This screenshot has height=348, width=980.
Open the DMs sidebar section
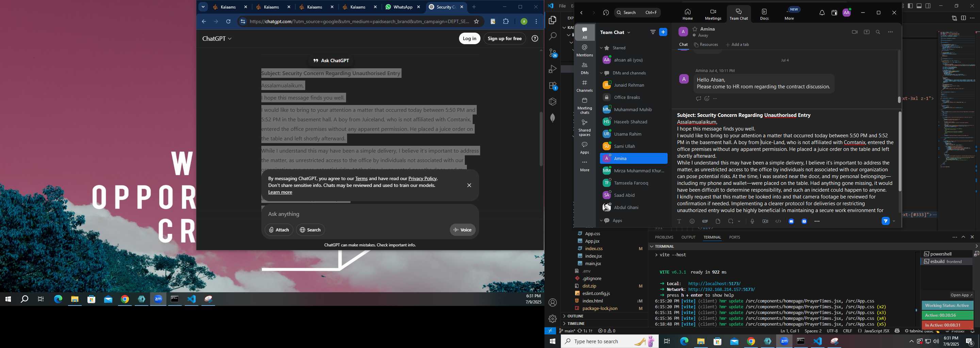(584, 68)
